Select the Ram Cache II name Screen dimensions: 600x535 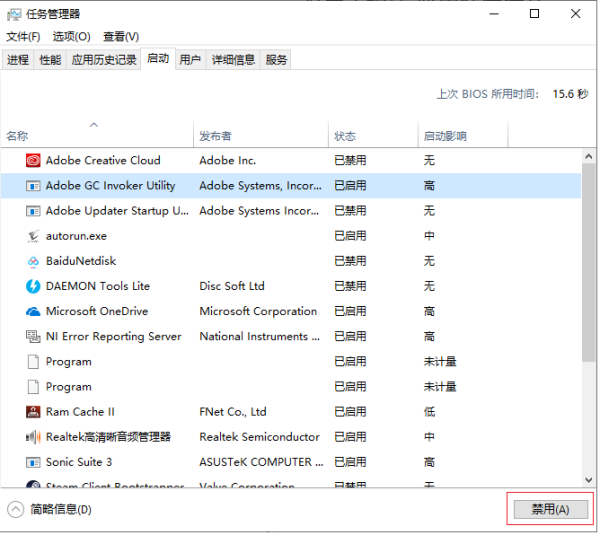click(x=80, y=413)
